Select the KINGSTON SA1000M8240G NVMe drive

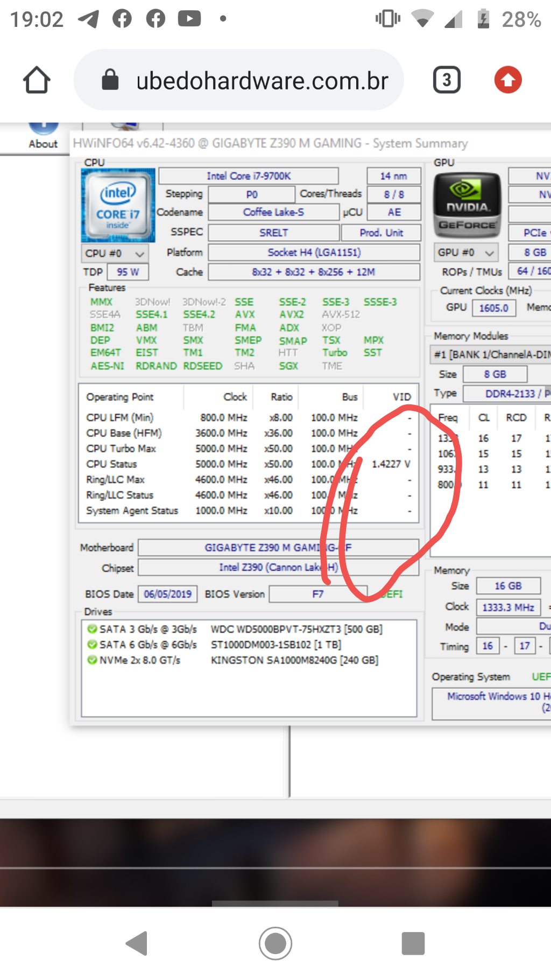coord(295,660)
